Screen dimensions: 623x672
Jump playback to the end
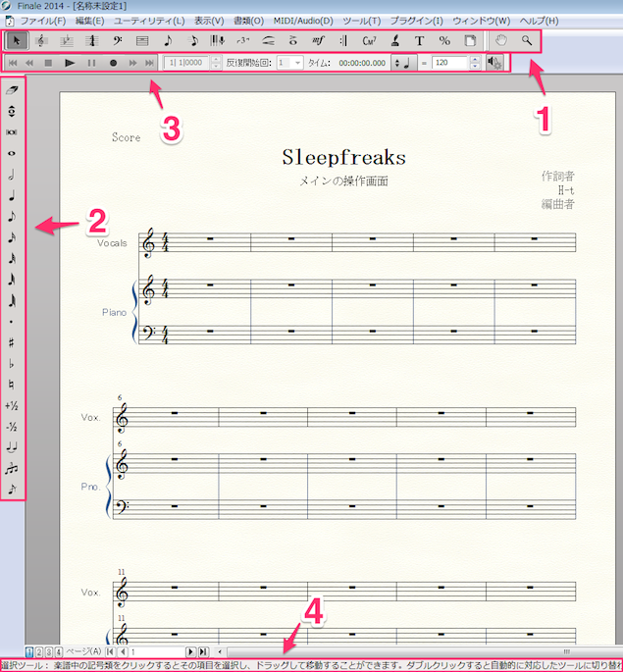click(149, 63)
